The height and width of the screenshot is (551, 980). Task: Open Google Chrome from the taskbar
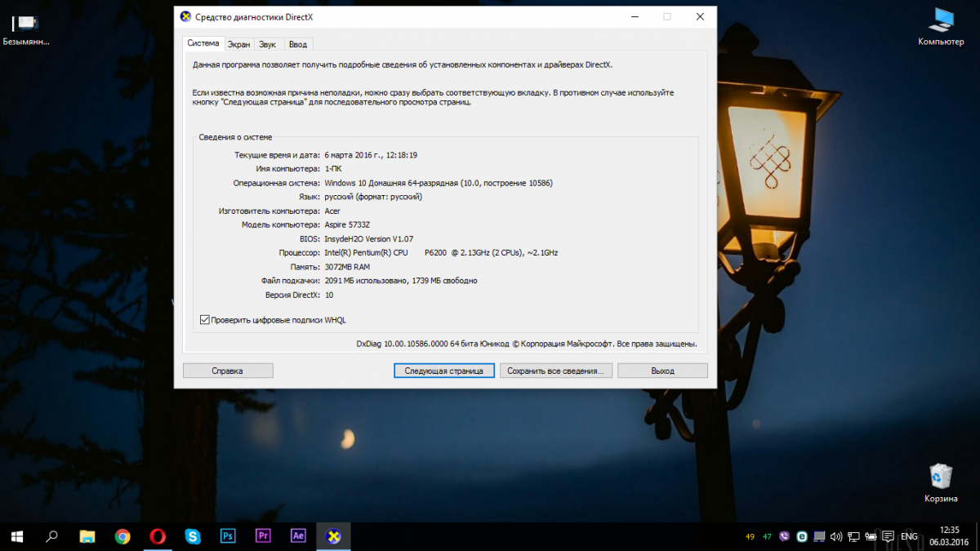point(122,536)
